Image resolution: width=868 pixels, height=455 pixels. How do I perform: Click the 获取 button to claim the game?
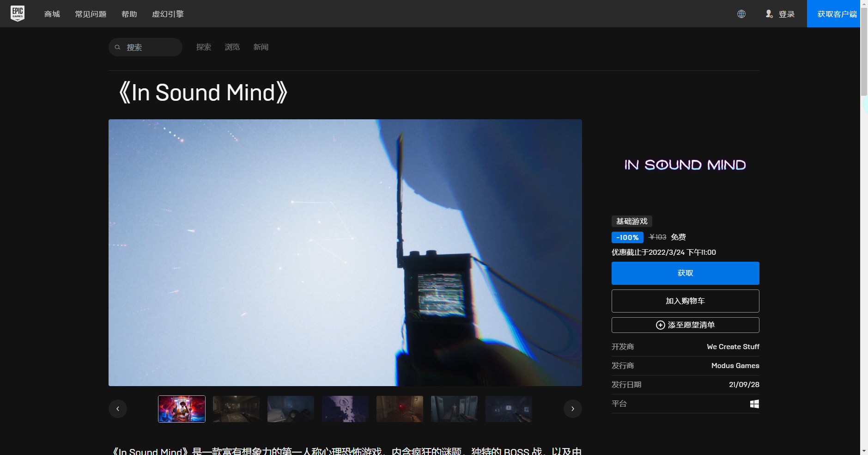(685, 273)
